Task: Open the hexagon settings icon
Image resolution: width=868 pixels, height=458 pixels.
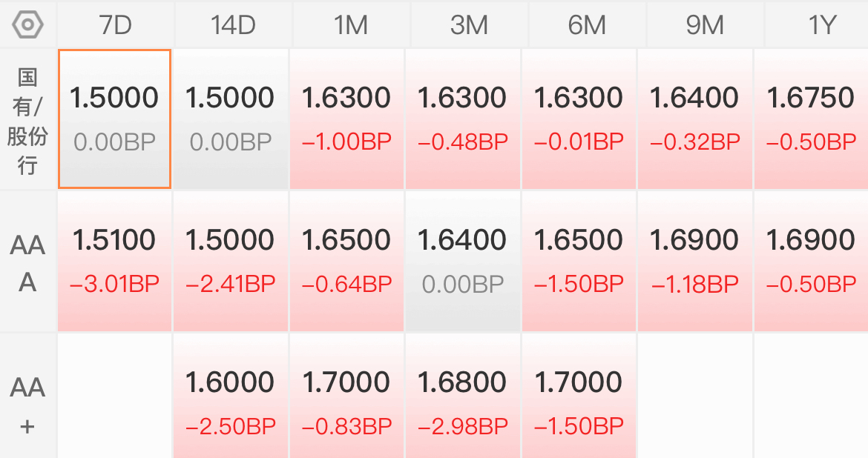Action: tap(27, 25)
